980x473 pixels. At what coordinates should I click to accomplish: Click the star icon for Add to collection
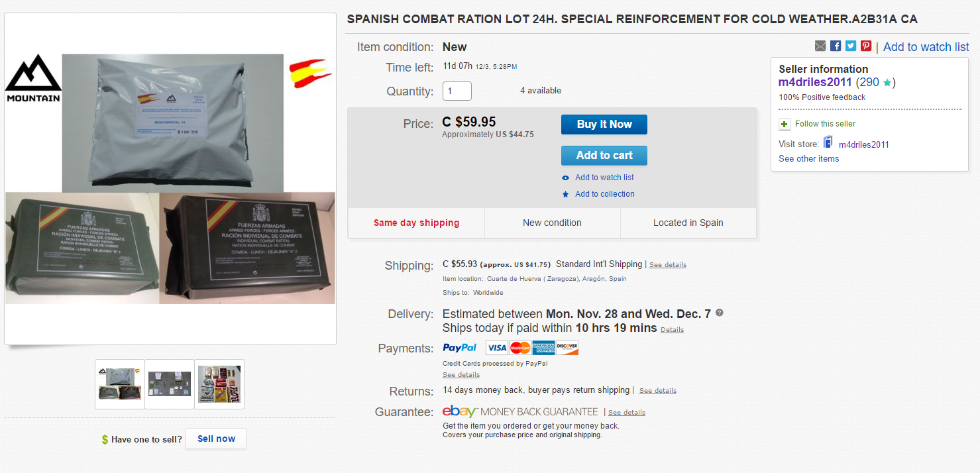[565, 194]
